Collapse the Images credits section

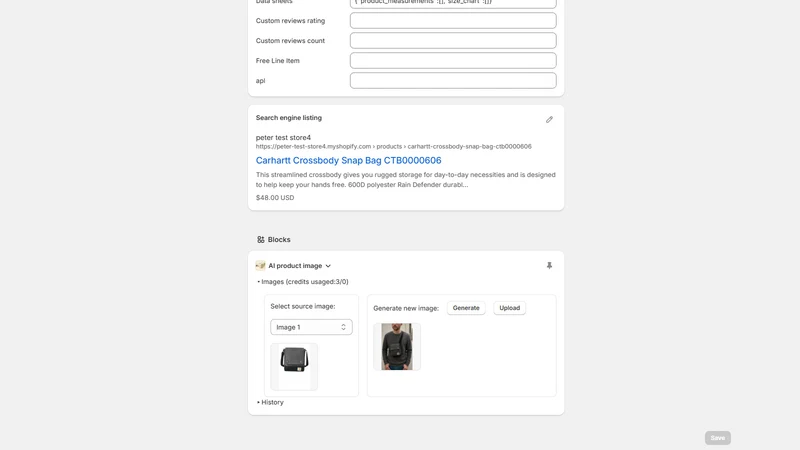(x=303, y=282)
